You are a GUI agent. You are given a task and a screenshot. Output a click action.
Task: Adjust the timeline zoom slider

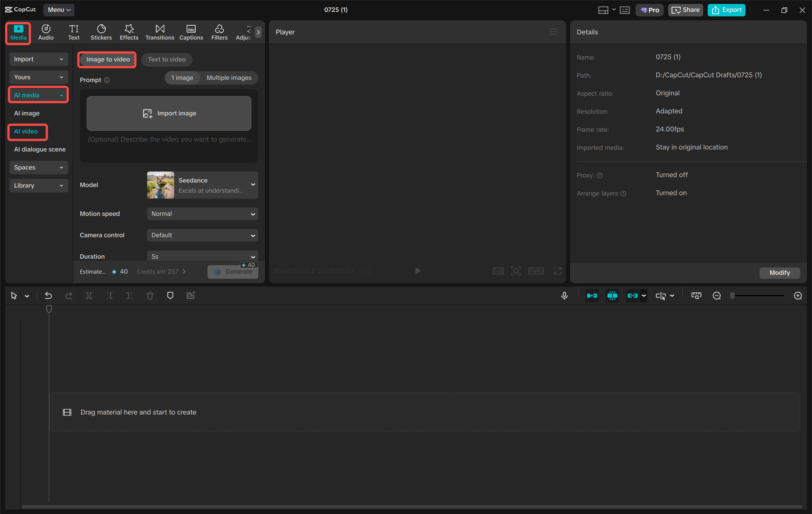(x=757, y=295)
